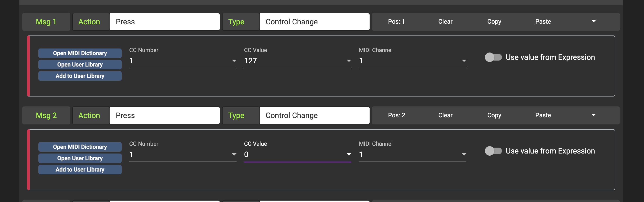Image resolution: width=644 pixels, height=202 pixels.
Task: Open MIDI Dictionary for Msg 1
Action: point(80,53)
